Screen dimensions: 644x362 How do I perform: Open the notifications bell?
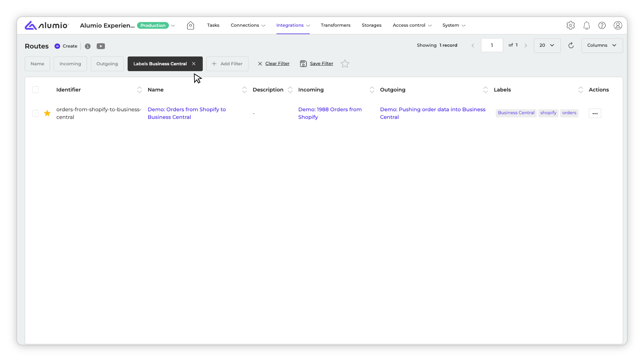pos(586,25)
